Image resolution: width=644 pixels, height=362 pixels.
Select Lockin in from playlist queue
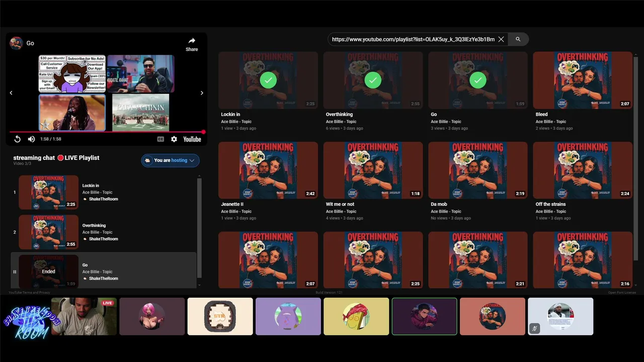pos(48,192)
